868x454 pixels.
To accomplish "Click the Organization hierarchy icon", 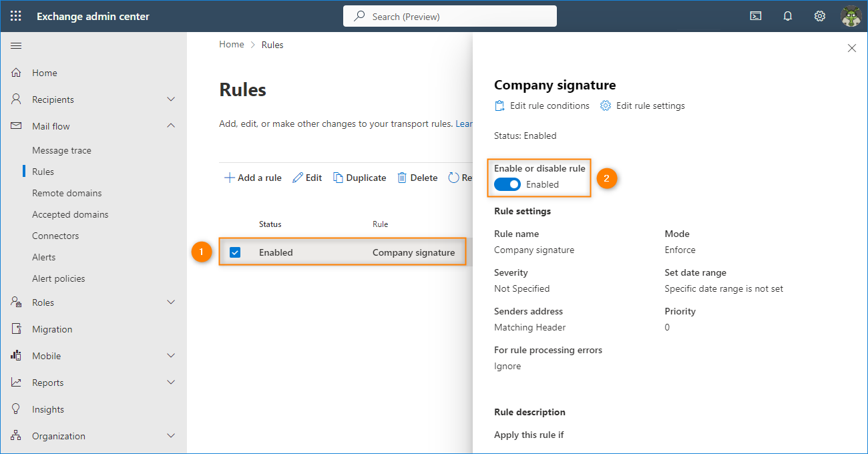I will click(x=16, y=436).
